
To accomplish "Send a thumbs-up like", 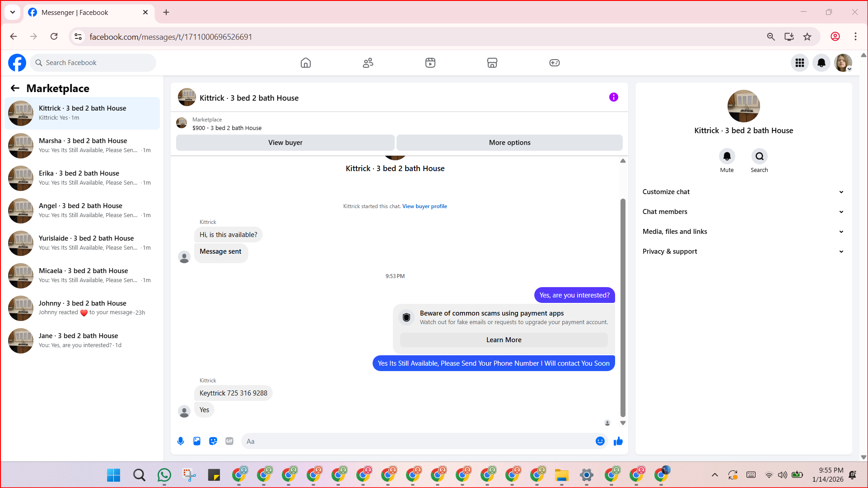I will click(x=618, y=441).
